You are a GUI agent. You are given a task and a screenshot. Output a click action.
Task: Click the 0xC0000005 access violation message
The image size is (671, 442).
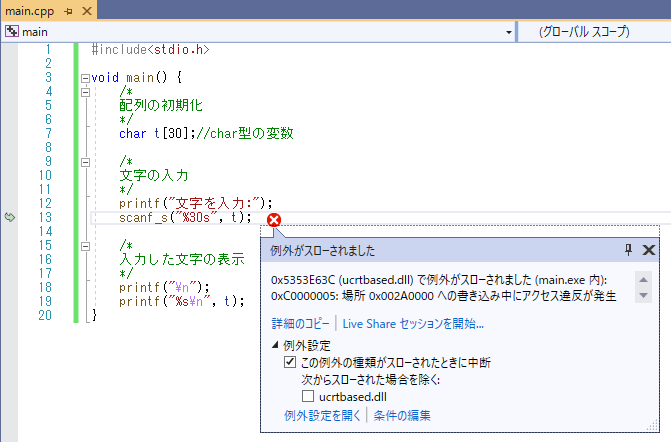443,296
